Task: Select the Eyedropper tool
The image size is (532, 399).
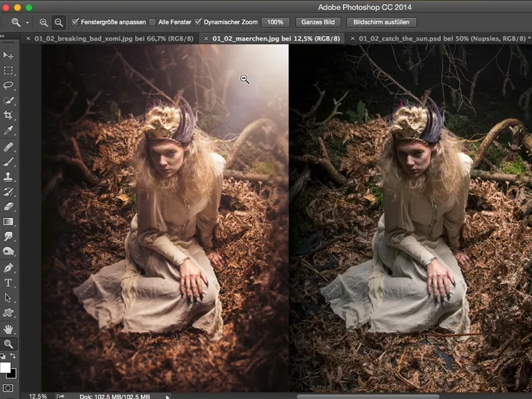Action: click(8, 130)
